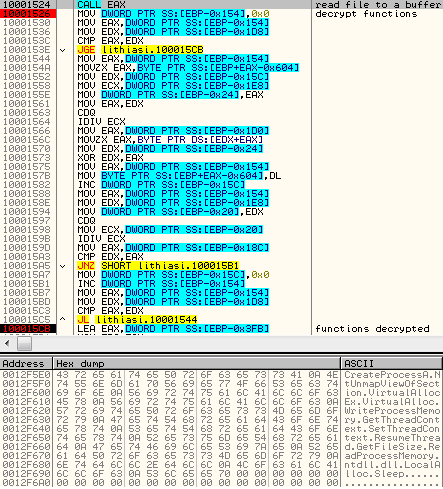Select the JGE lithiasi.100015CB instruction

140,50
